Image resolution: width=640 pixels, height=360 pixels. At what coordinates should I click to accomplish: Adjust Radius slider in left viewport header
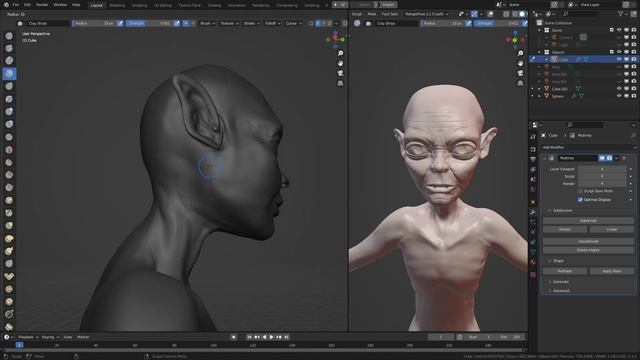point(94,23)
